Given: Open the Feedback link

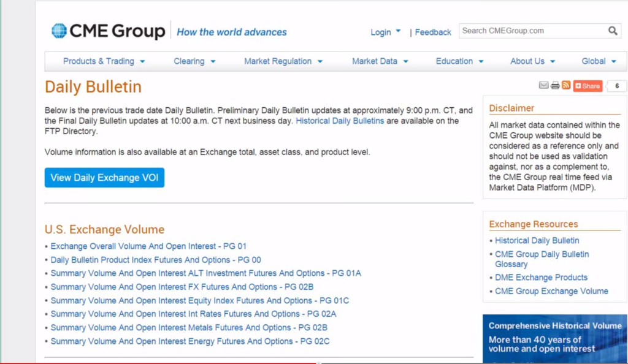Looking at the screenshot, I should click(433, 32).
